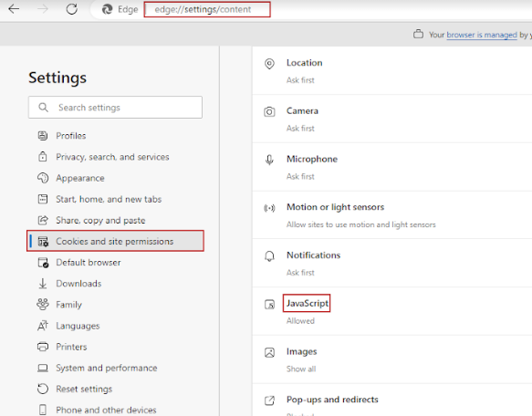Image resolution: width=532 pixels, height=416 pixels.
Task: Open System and performance settings
Action: (x=107, y=368)
